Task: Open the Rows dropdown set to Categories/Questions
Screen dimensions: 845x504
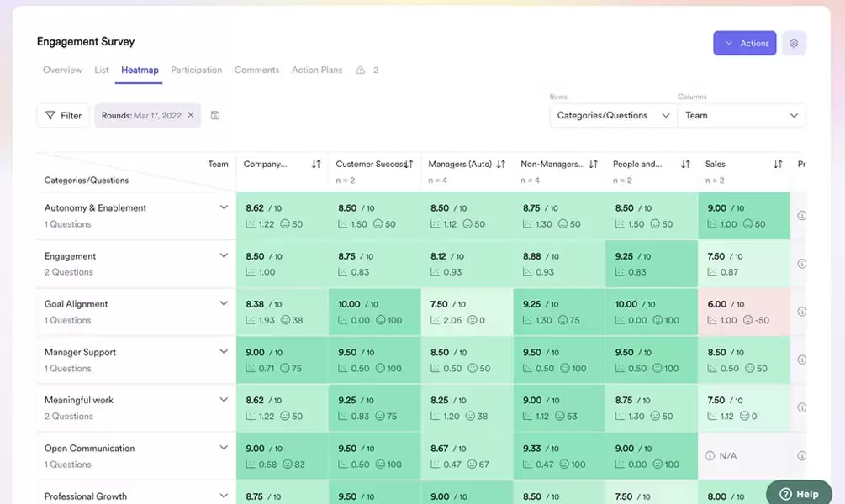Action: pos(612,115)
